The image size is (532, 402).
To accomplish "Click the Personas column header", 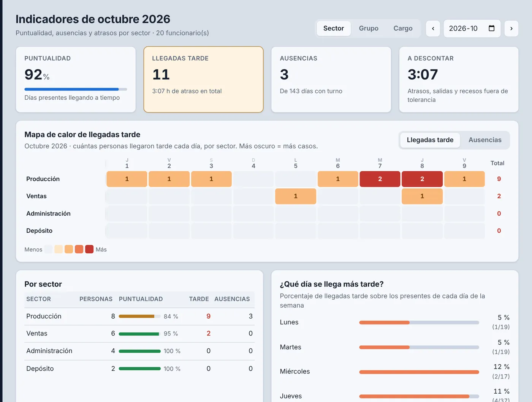I will pyautogui.click(x=96, y=299).
